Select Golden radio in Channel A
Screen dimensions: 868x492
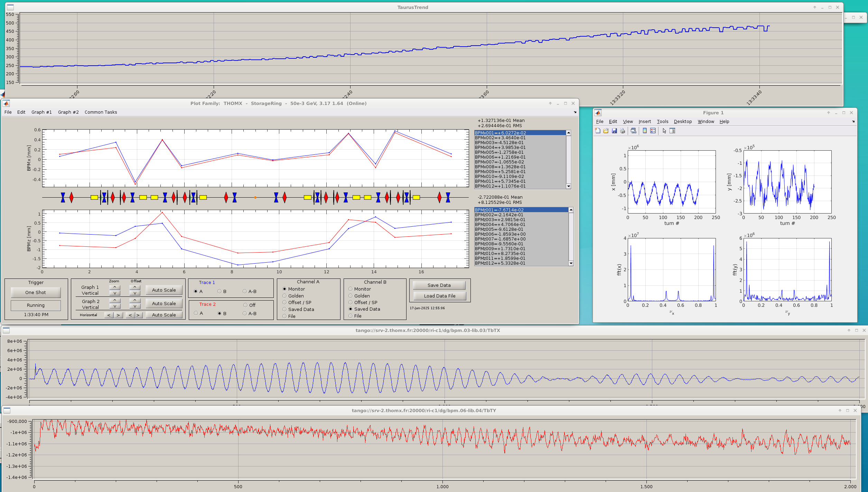pyautogui.click(x=284, y=296)
